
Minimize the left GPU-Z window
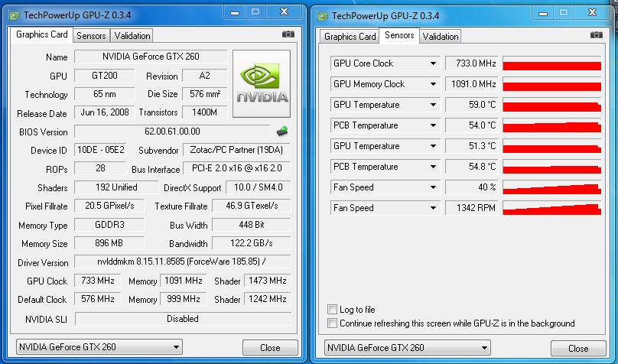(x=235, y=12)
